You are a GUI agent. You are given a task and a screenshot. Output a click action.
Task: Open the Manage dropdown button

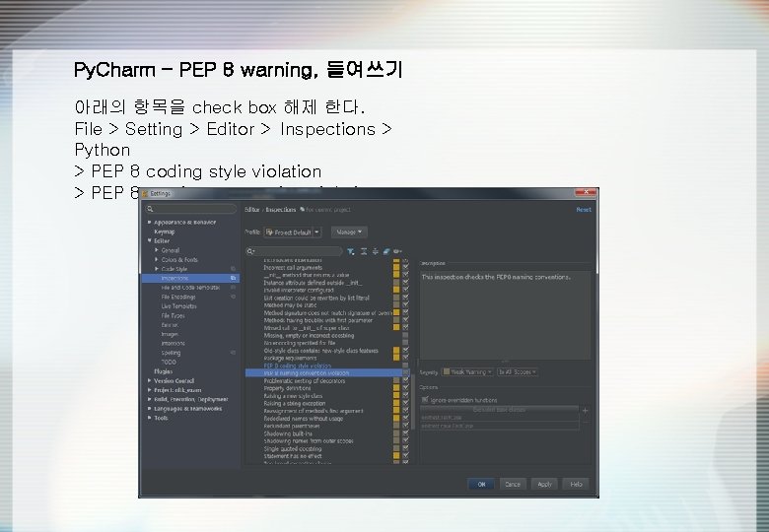349,232
